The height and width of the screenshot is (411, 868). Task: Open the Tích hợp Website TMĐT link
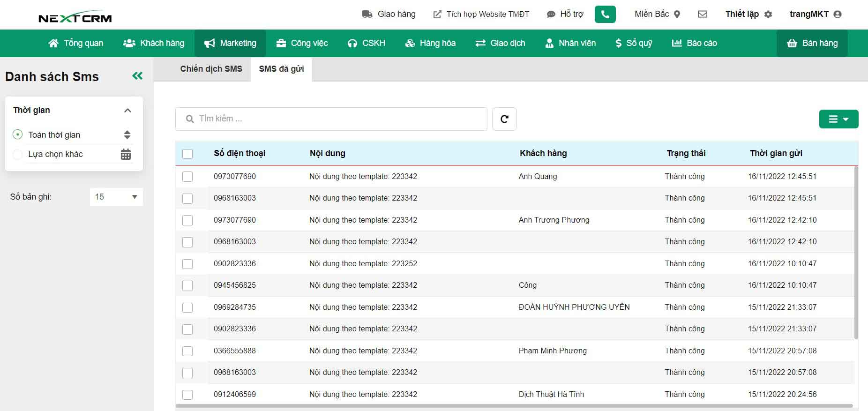[x=481, y=14]
